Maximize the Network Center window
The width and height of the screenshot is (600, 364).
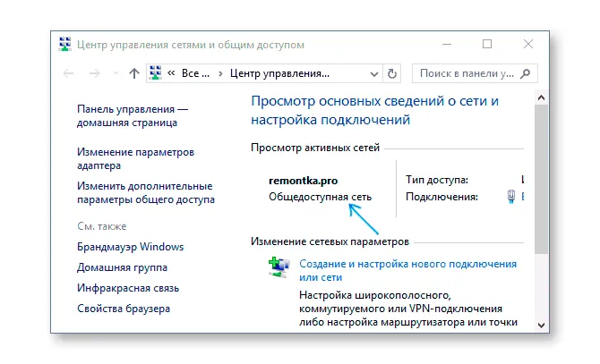[x=487, y=45]
